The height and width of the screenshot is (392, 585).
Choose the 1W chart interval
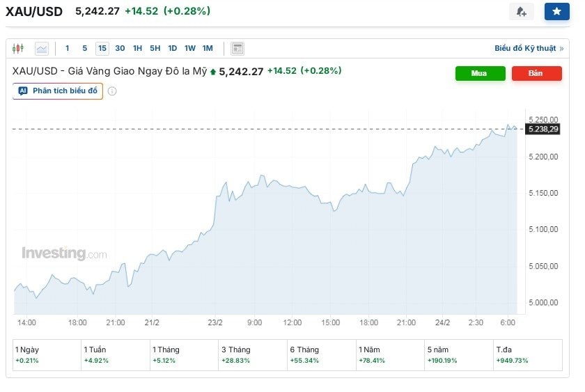click(189, 48)
